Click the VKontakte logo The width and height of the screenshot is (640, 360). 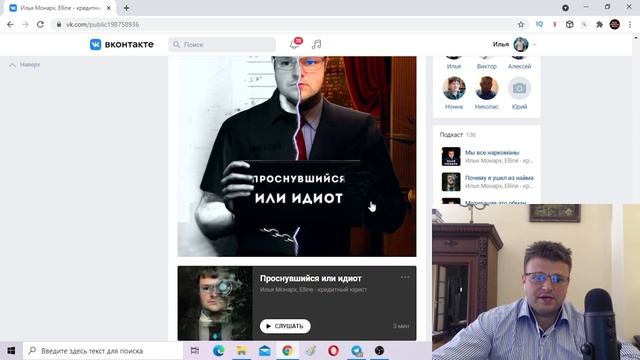click(122, 44)
